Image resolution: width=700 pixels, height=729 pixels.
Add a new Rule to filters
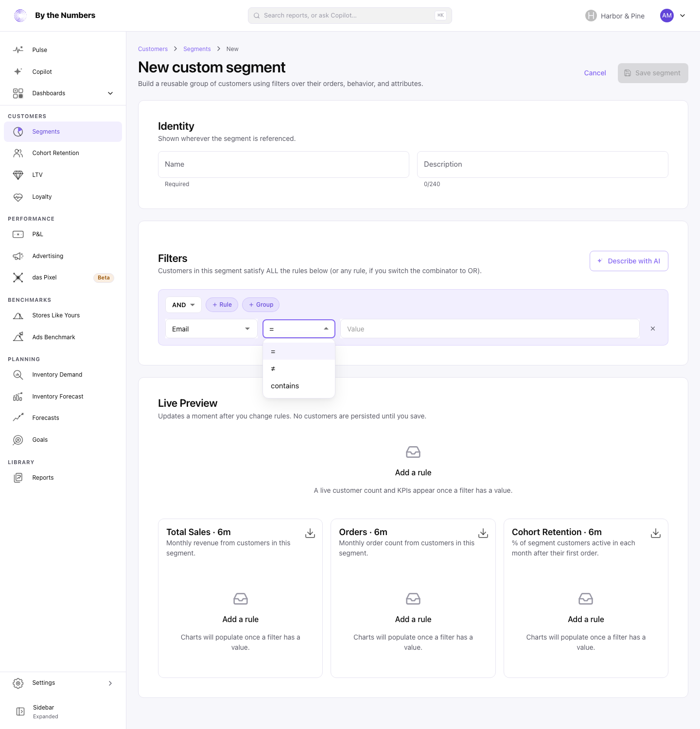click(x=222, y=305)
